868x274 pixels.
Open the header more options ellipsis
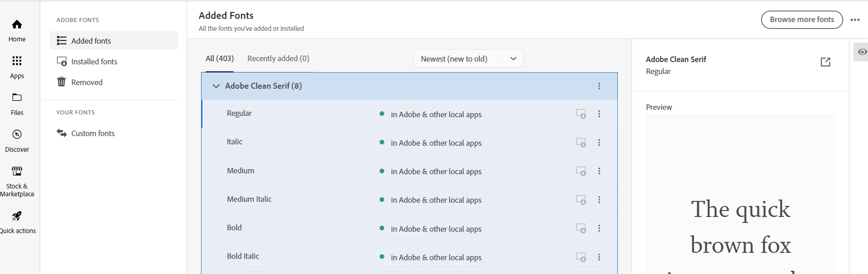(855, 20)
